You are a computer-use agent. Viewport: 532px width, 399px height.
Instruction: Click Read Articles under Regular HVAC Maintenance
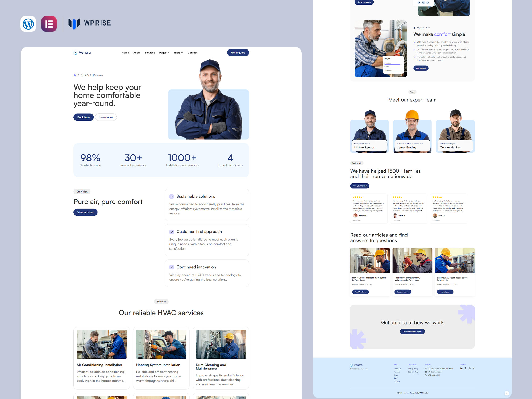(403, 292)
